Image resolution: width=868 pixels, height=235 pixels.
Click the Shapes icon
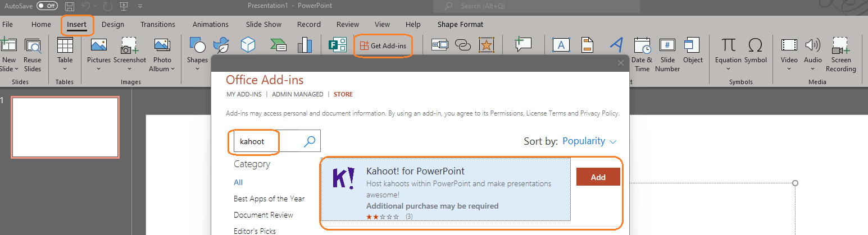(x=197, y=46)
